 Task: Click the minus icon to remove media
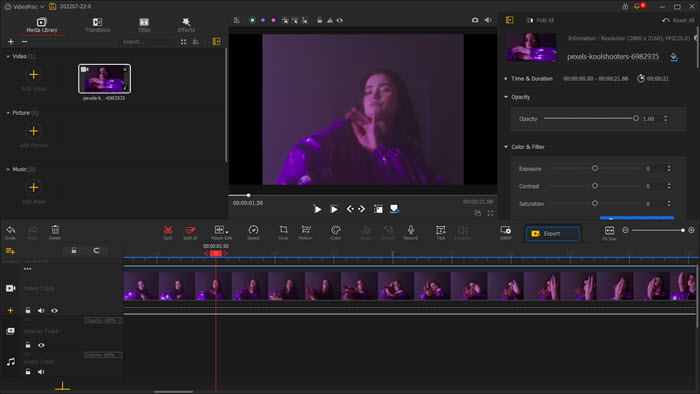point(25,41)
